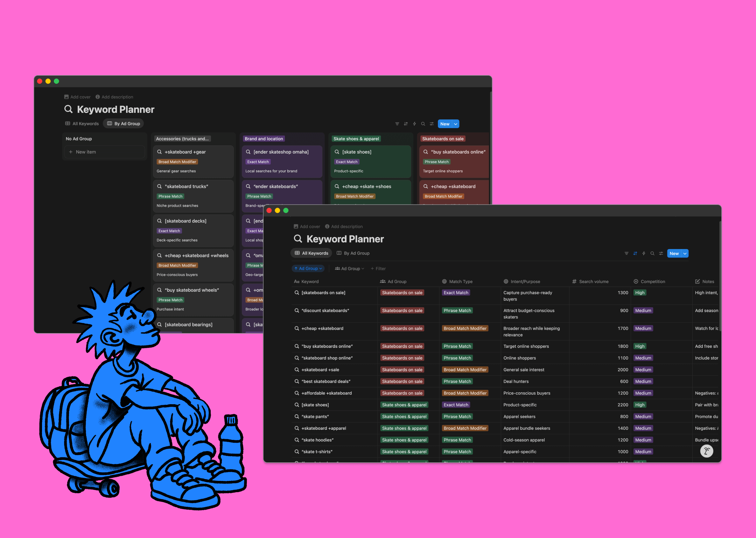Open the Ad Group grouping dropdown
756x538 pixels.
349,268
